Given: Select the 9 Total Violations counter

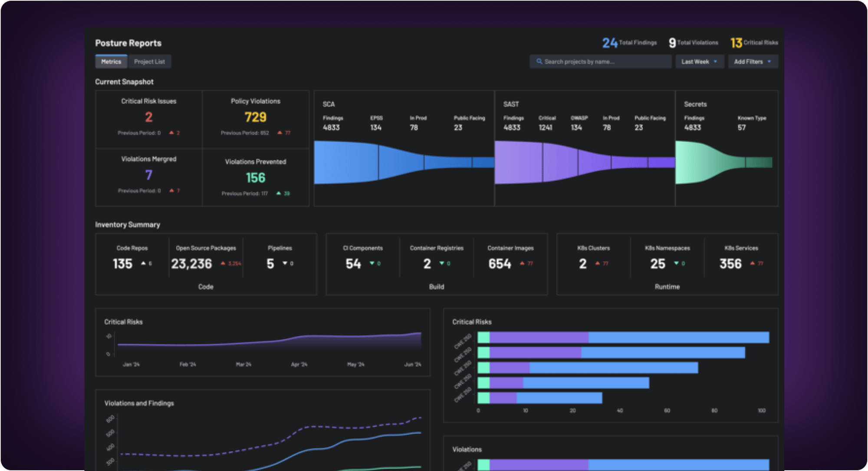Looking at the screenshot, I should point(694,43).
